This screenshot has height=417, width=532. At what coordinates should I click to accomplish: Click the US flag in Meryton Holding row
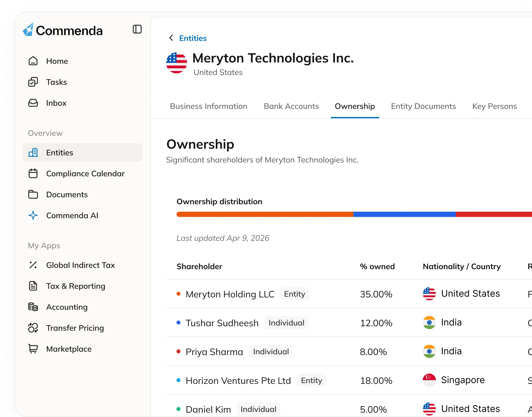429,294
